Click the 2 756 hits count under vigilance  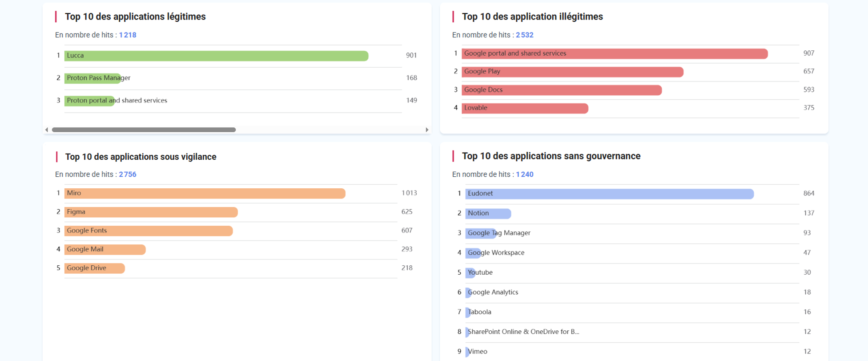click(128, 174)
